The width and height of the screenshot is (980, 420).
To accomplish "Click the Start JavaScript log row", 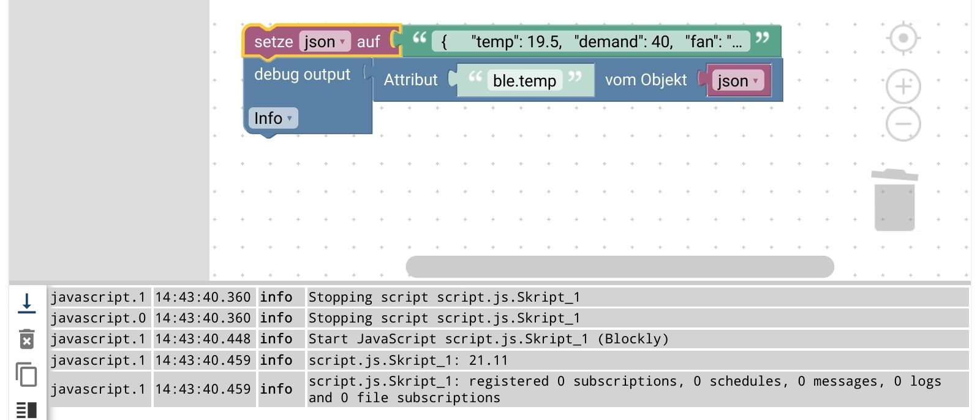I will tap(488, 339).
